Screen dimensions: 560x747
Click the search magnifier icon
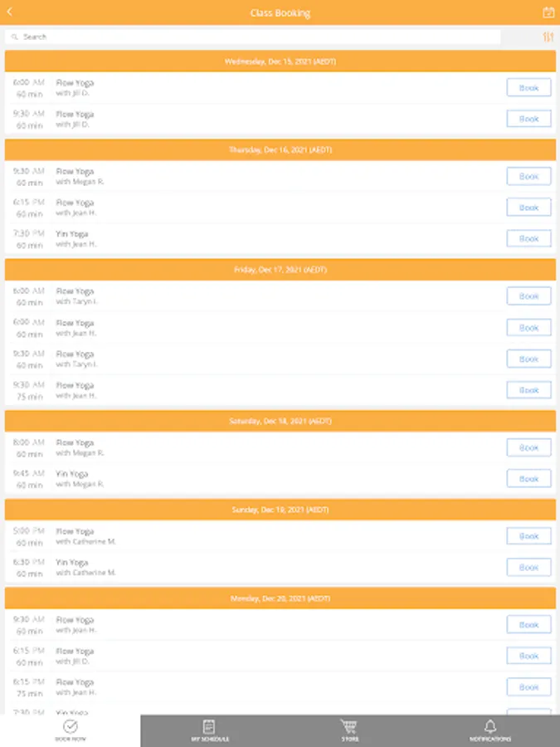pyautogui.click(x=15, y=37)
